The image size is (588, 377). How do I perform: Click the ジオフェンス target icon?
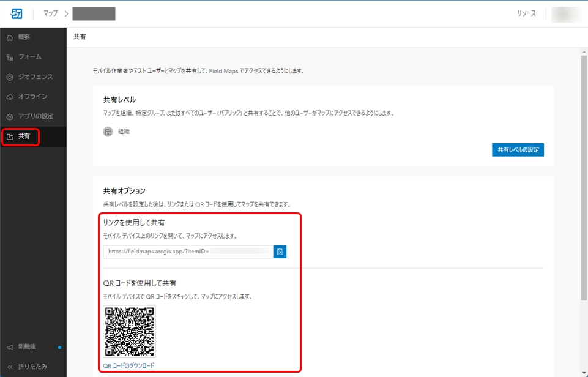(x=10, y=77)
